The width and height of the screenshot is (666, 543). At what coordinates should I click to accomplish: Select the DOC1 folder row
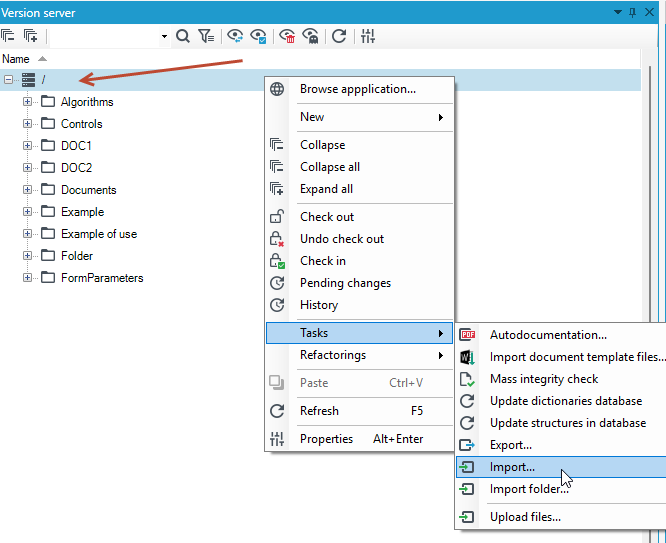(76, 146)
